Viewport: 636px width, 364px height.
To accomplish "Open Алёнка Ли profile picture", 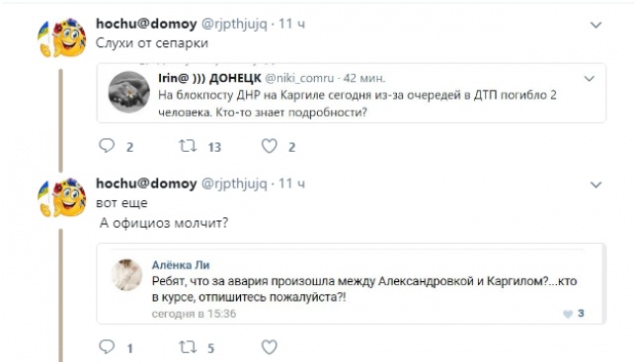I will pos(127,275).
